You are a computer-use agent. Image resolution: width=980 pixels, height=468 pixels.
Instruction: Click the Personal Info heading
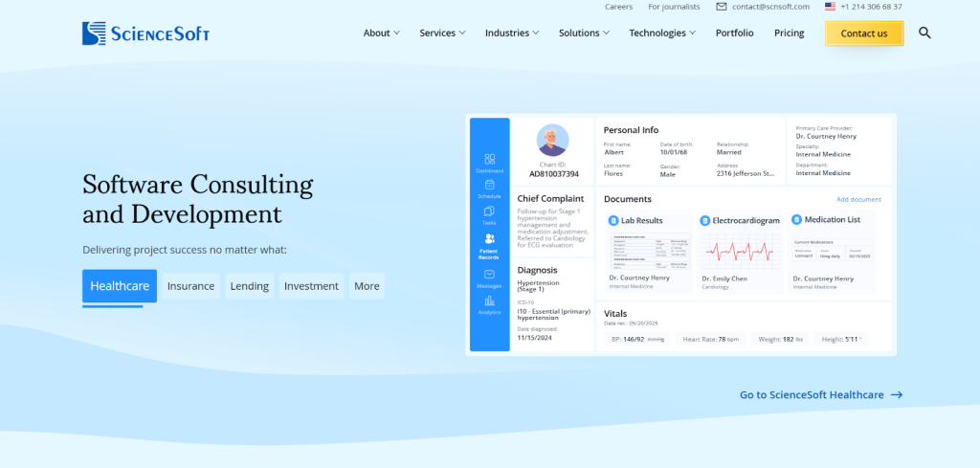631,130
